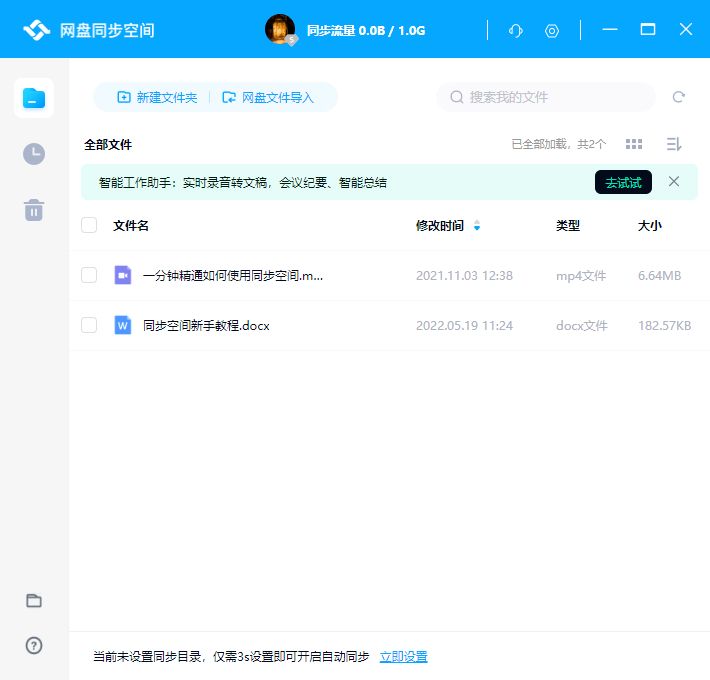
Task: Click the 网盘同步空间 logo icon
Action: [36, 30]
